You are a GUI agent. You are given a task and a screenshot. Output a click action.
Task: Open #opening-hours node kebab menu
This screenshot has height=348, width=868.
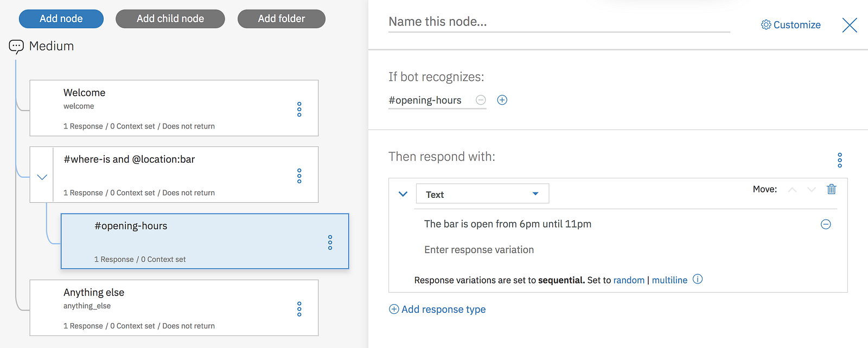click(330, 242)
